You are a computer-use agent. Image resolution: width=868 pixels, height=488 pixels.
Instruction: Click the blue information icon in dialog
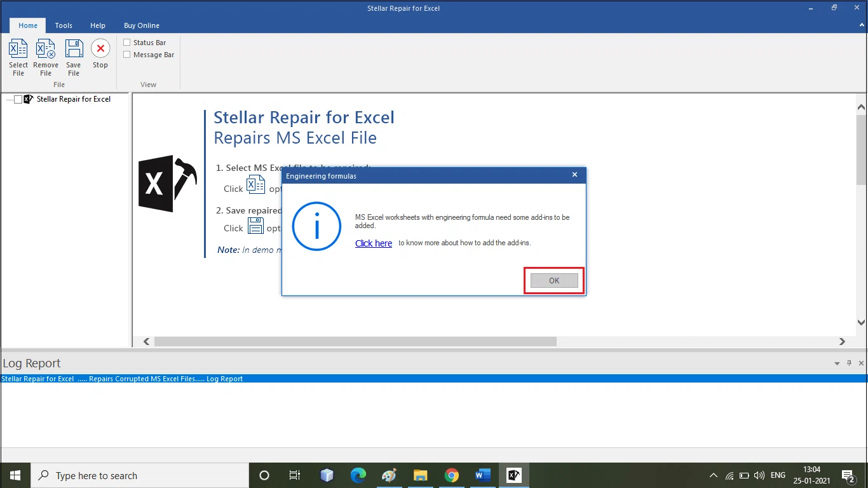pos(316,226)
